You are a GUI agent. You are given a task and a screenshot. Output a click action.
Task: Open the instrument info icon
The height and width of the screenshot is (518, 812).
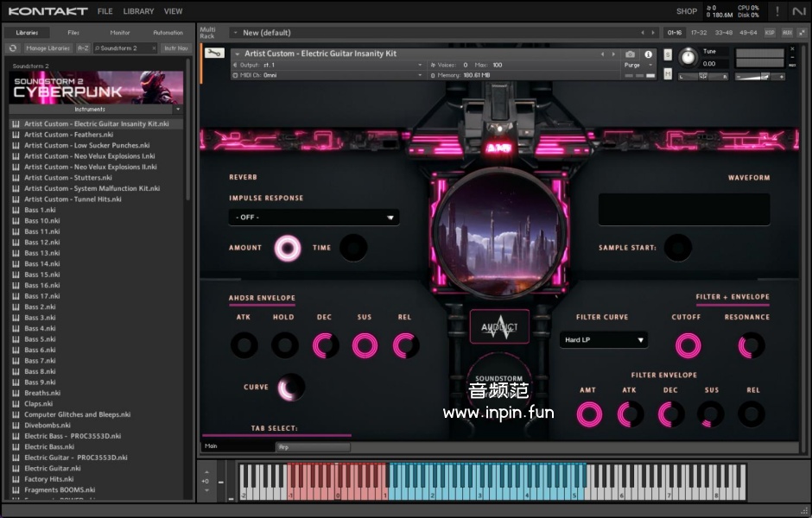click(x=649, y=54)
